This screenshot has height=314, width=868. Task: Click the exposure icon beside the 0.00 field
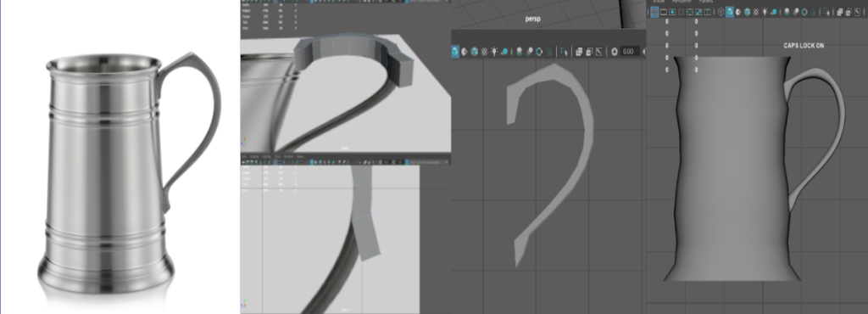(615, 52)
